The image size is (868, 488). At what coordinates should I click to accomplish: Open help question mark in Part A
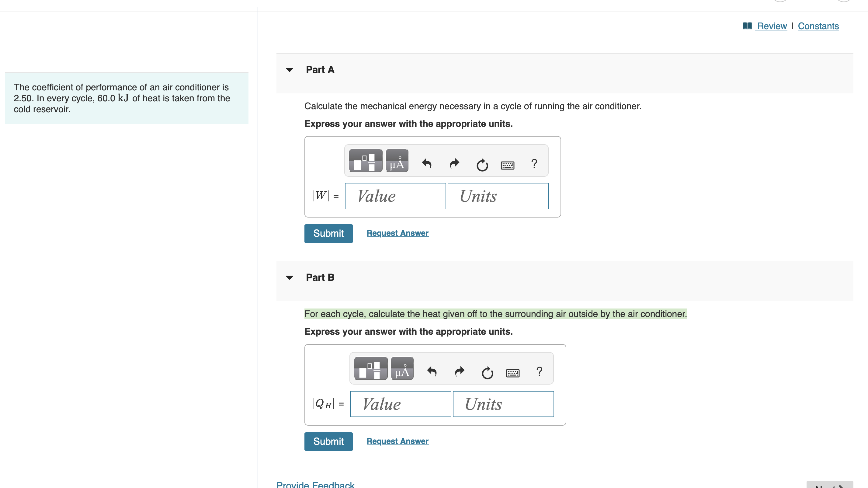coord(534,164)
